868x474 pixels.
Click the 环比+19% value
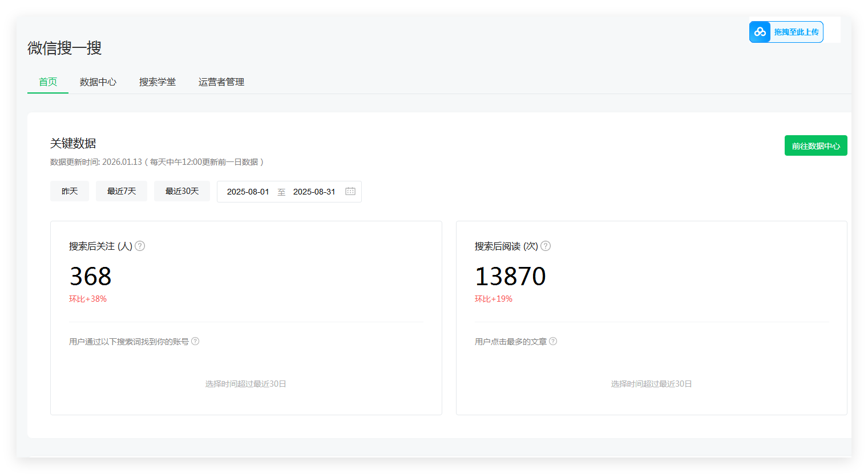pos(494,299)
